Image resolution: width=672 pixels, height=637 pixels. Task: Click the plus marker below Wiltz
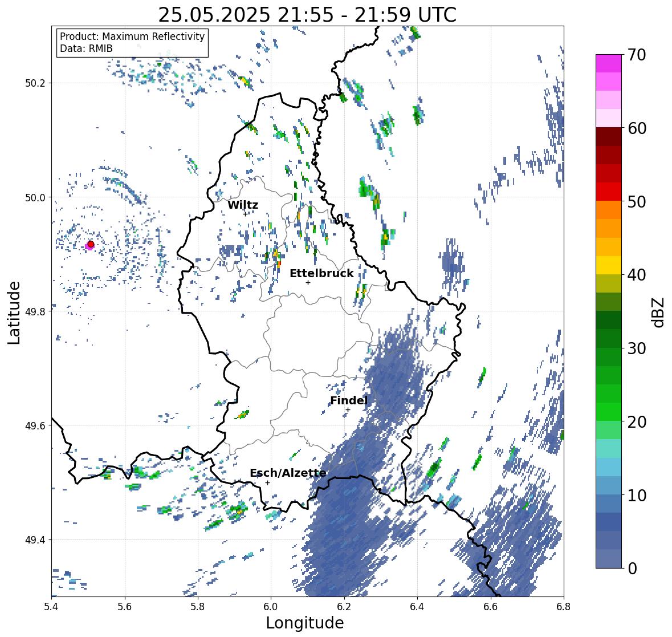tap(245, 214)
